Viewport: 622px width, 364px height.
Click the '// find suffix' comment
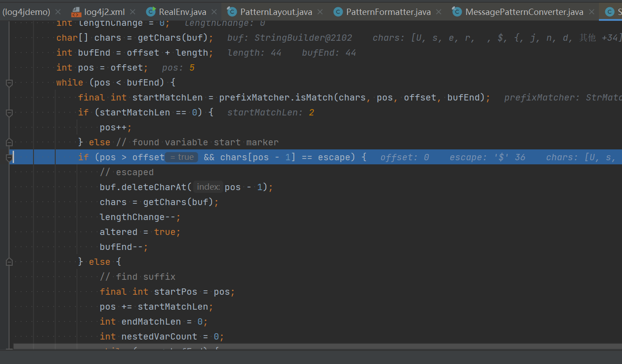point(138,277)
